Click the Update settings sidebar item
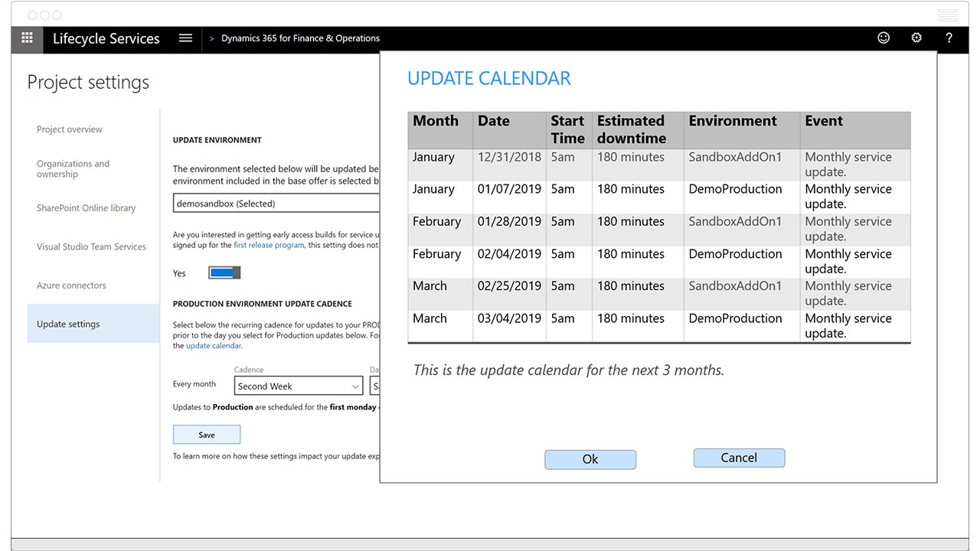980x551 pixels. point(68,324)
